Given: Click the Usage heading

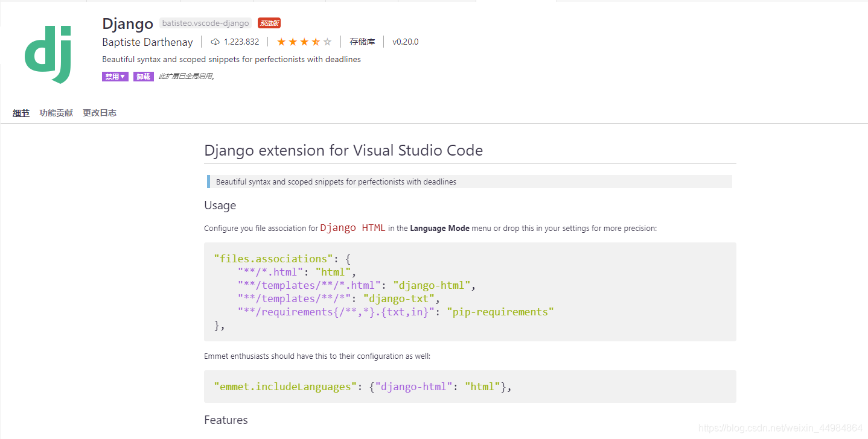Looking at the screenshot, I should pyautogui.click(x=220, y=205).
